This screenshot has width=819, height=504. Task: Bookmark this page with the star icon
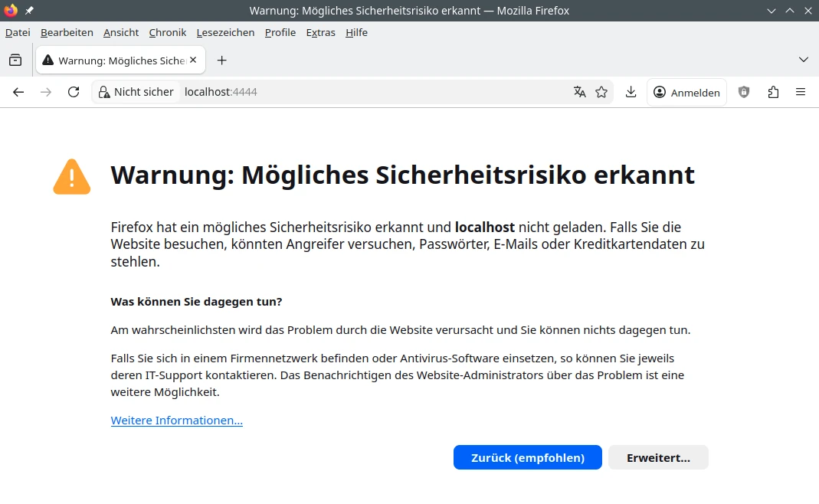[x=601, y=92]
